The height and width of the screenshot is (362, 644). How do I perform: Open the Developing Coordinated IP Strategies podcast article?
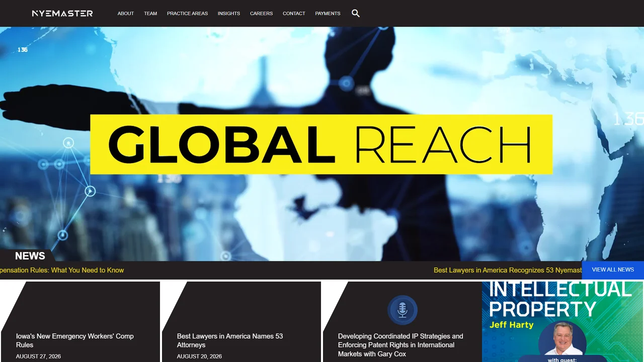pyautogui.click(x=400, y=345)
